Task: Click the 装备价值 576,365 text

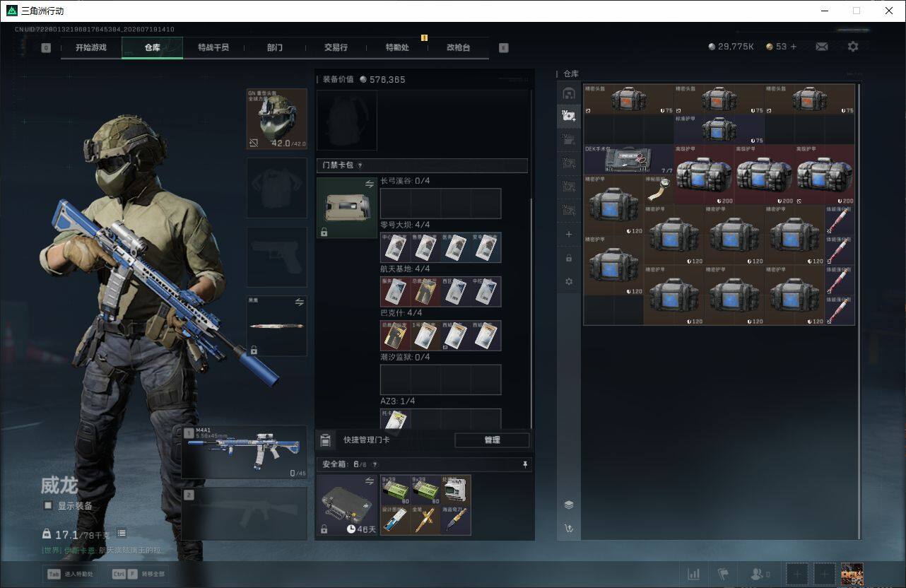Action: [x=364, y=79]
